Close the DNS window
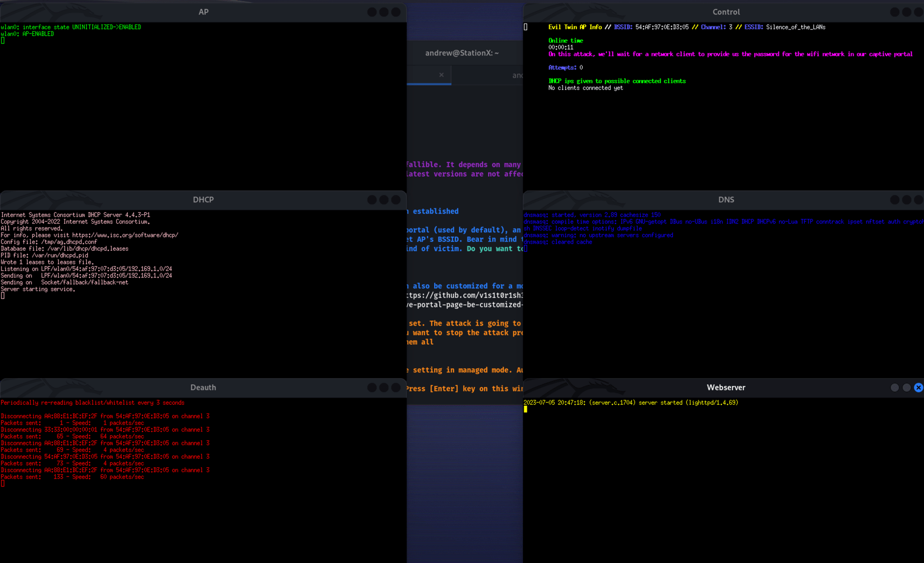924x563 pixels. [918, 200]
